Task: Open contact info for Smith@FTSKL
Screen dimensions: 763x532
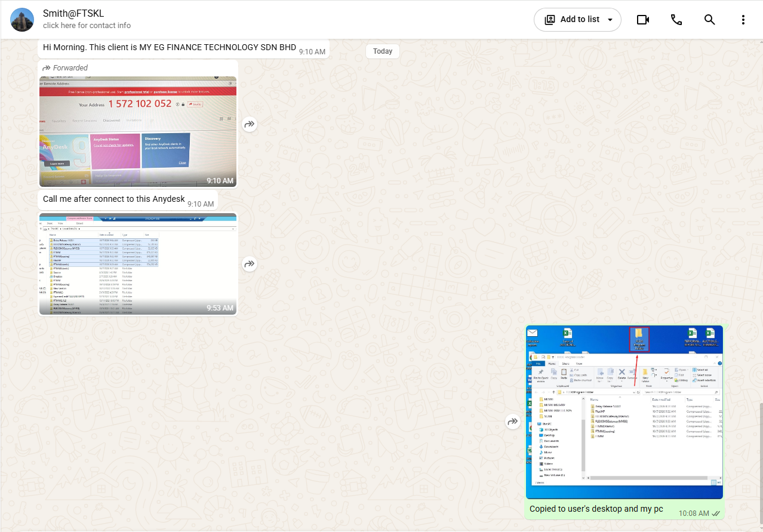Action: point(87,26)
